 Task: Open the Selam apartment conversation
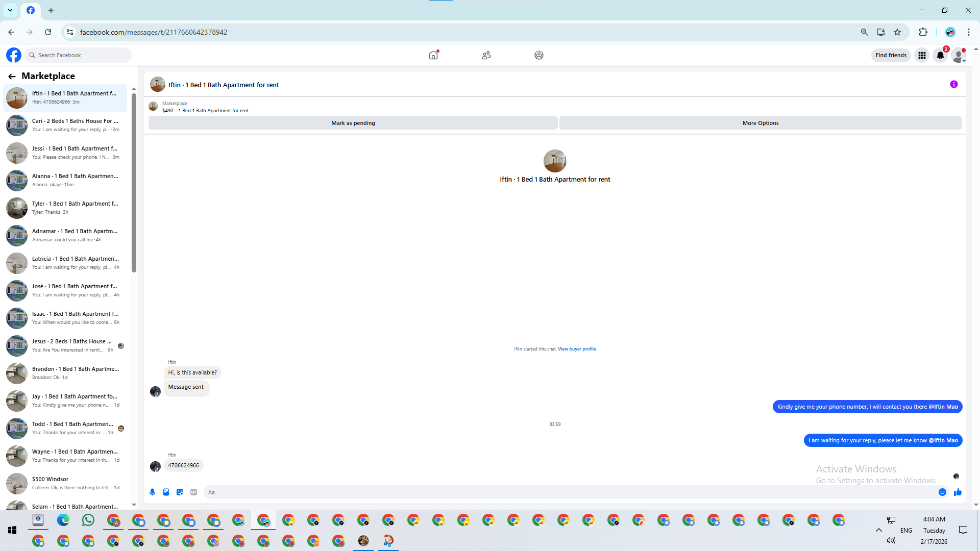[x=65, y=505]
